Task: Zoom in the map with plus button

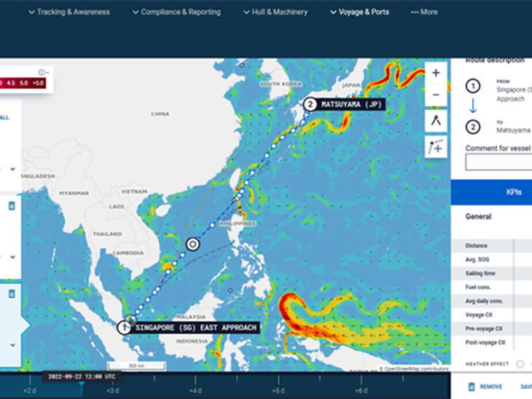Action: click(x=436, y=73)
